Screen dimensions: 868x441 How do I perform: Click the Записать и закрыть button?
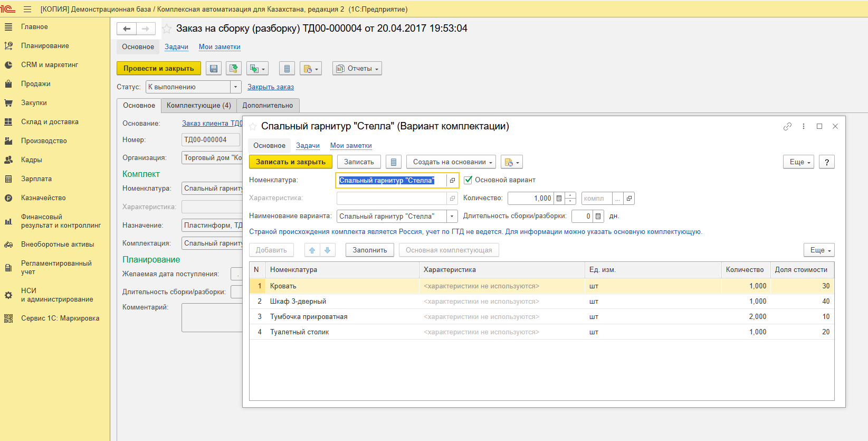pyautogui.click(x=290, y=162)
